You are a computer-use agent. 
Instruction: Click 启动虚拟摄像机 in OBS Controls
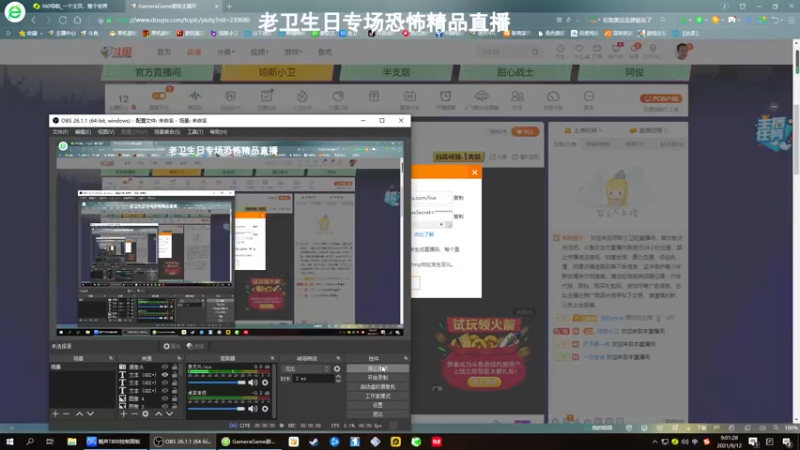pos(378,387)
